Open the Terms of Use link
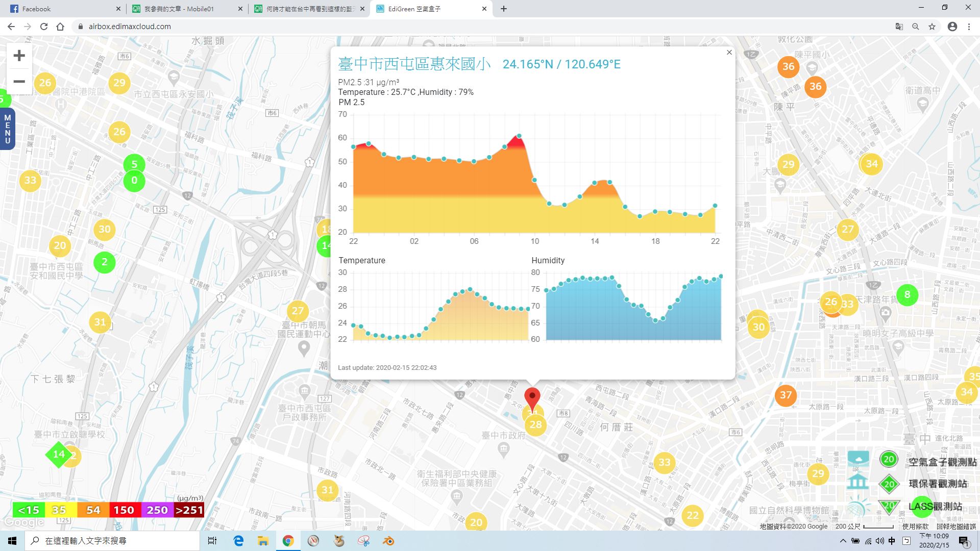Screen dimensions: 980x551 coord(915,527)
